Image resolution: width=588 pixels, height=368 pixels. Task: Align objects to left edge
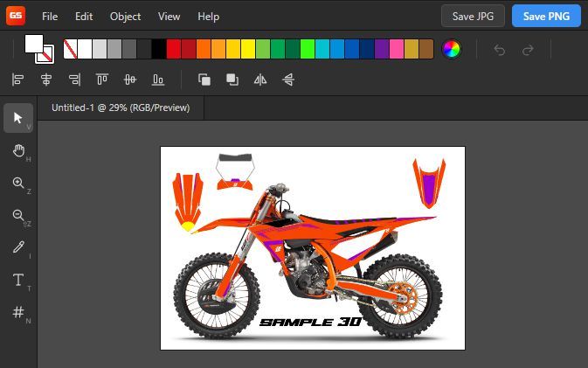pyautogui.click(x=17, y=80)
